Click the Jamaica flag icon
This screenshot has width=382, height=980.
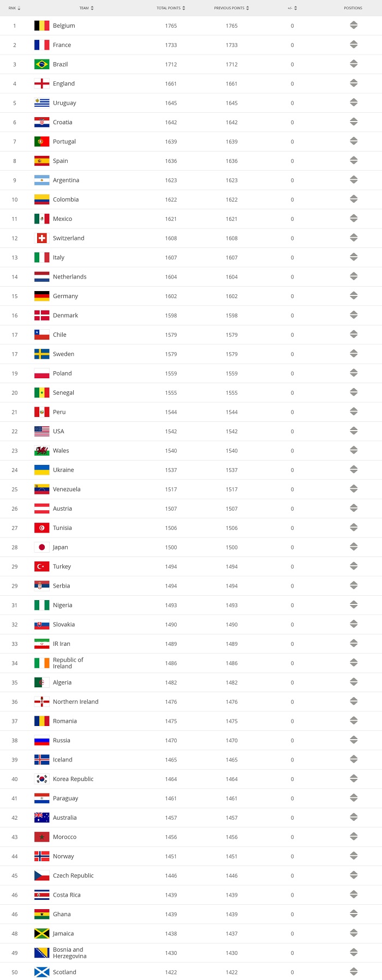[41, 934]
